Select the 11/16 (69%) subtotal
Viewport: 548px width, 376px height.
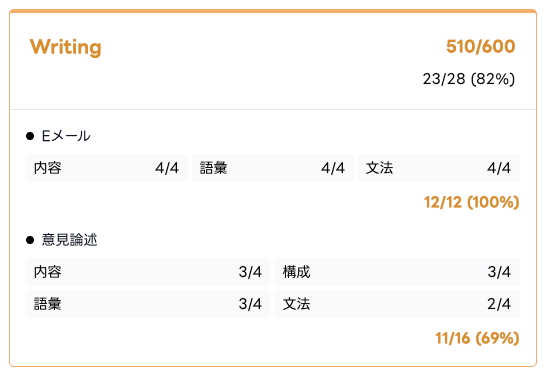[477, 338]
